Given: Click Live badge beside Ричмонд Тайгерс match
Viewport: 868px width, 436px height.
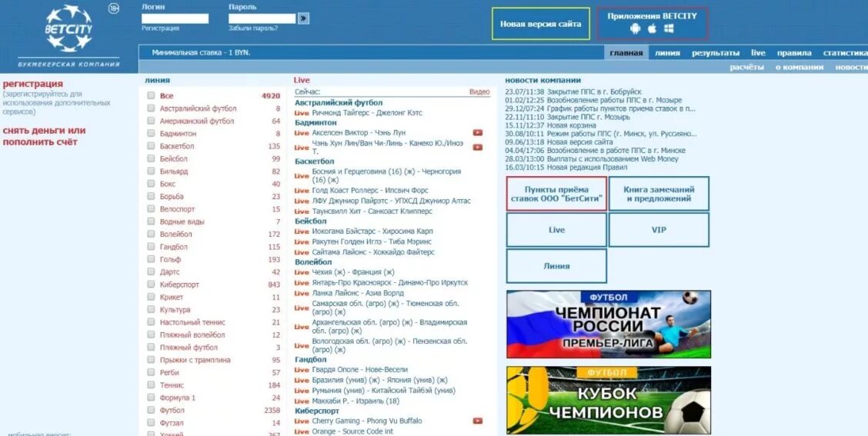Looking at the screenshot, I should click(302, 113).
